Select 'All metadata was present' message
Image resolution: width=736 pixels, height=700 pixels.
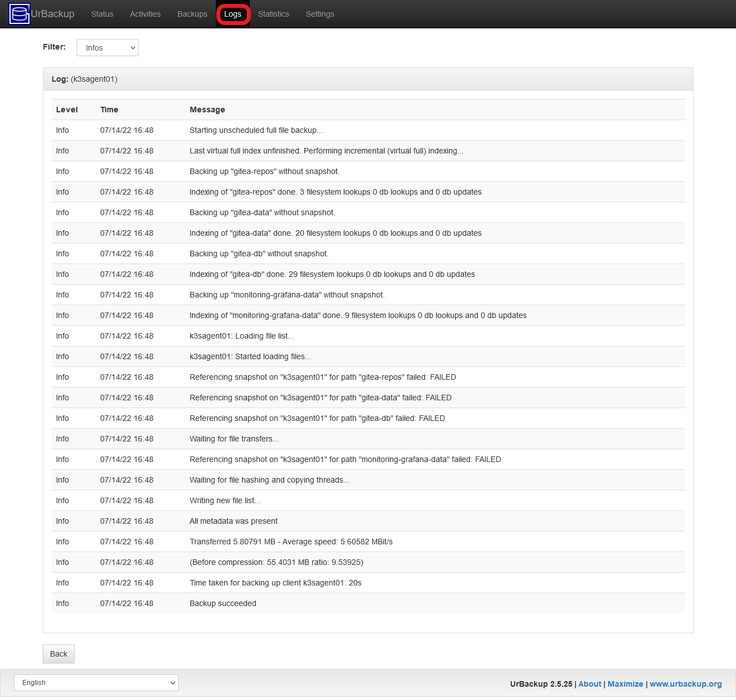click(x=234, y=521)
